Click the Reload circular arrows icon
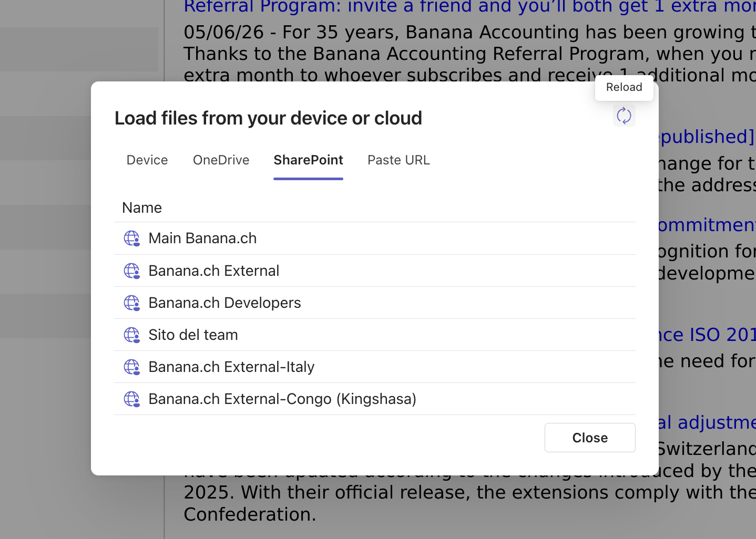 click(624, 116)
